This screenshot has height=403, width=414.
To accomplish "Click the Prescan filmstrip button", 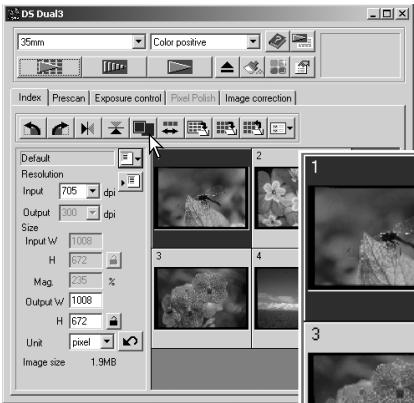I will [x=114, y=67].
